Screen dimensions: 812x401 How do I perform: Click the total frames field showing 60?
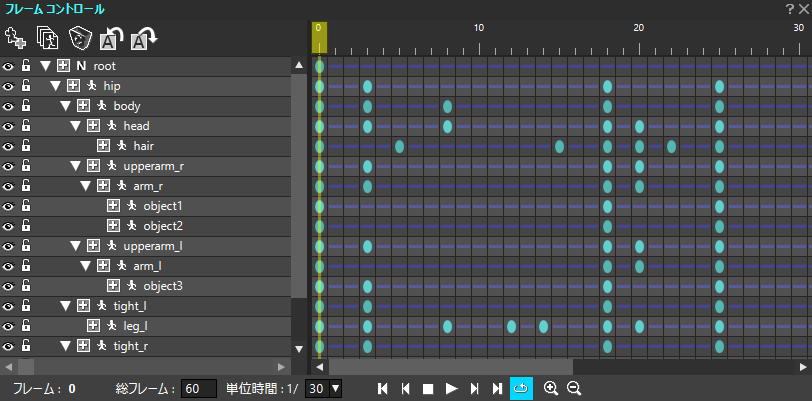coord(199,388)
